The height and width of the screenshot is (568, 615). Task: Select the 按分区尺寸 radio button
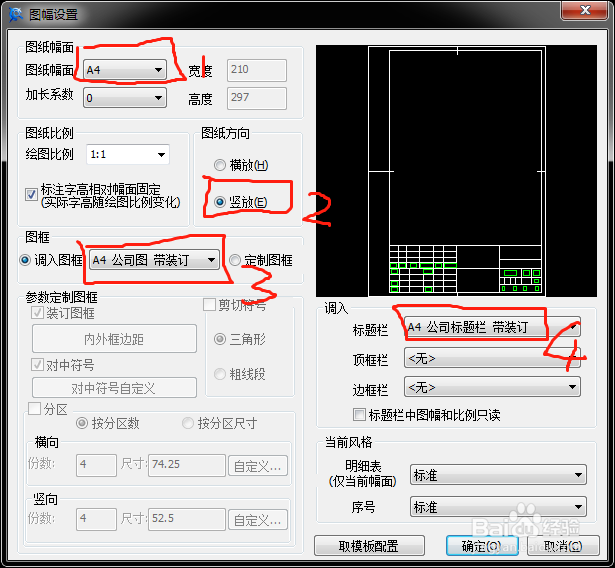tap(188, 423)
